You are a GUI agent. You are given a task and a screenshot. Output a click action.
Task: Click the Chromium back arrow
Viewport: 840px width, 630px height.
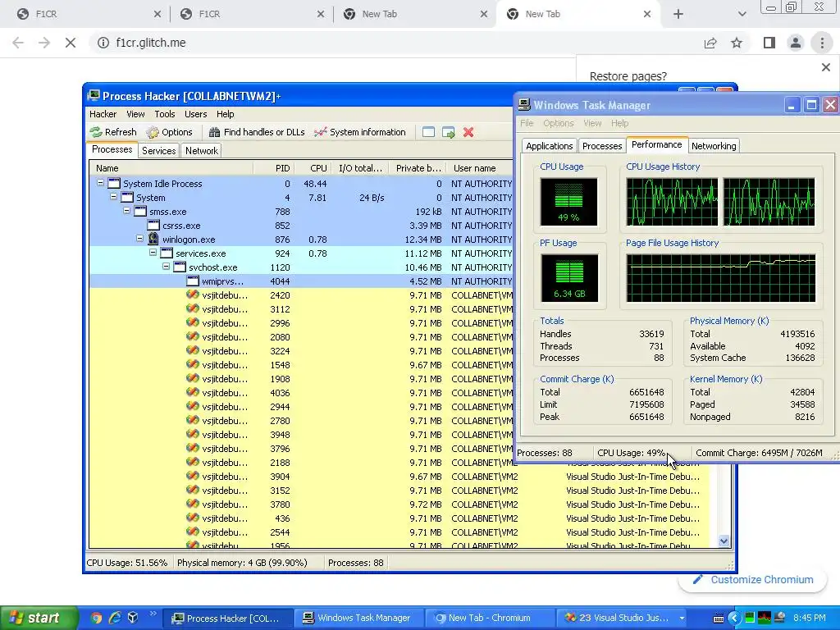[x=18, y=43]
